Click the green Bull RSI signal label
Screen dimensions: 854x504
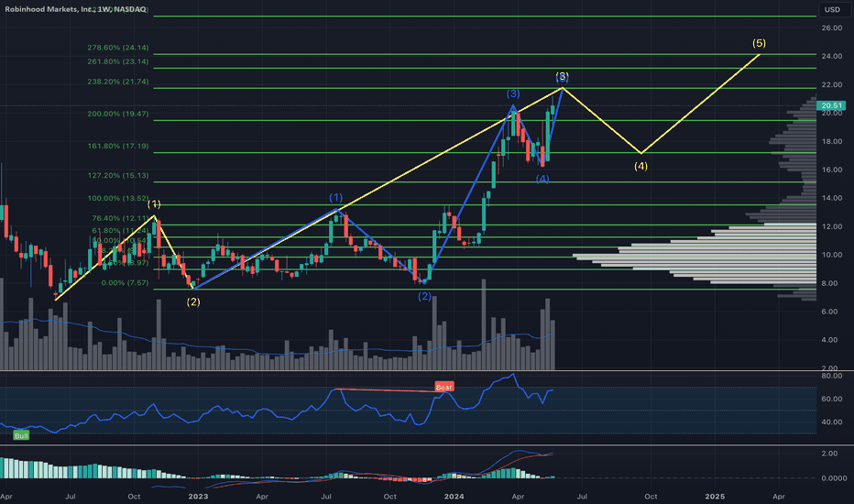click(21, 436)
